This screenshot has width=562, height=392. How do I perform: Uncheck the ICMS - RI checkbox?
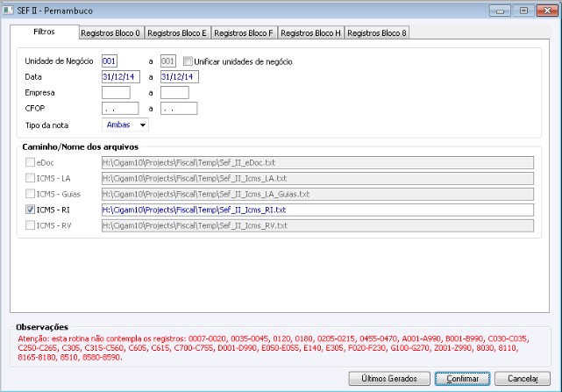pos(30,210)
